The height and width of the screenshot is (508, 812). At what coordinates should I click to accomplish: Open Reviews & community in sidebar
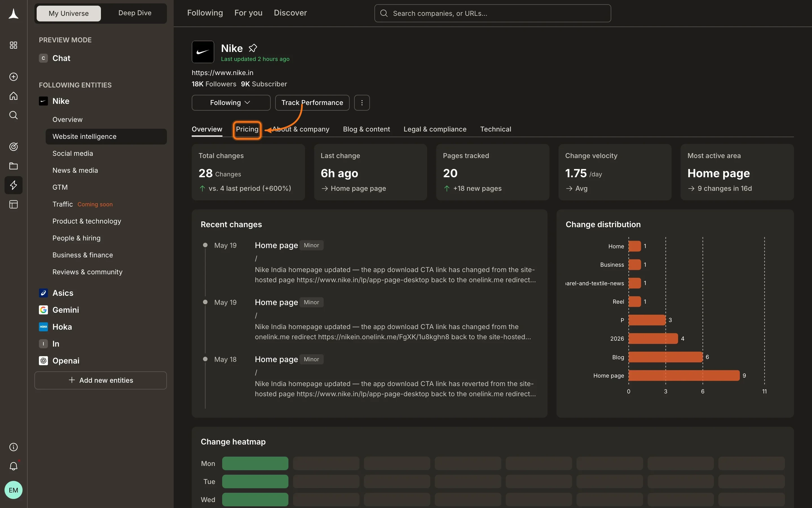(x=106, y=272)
